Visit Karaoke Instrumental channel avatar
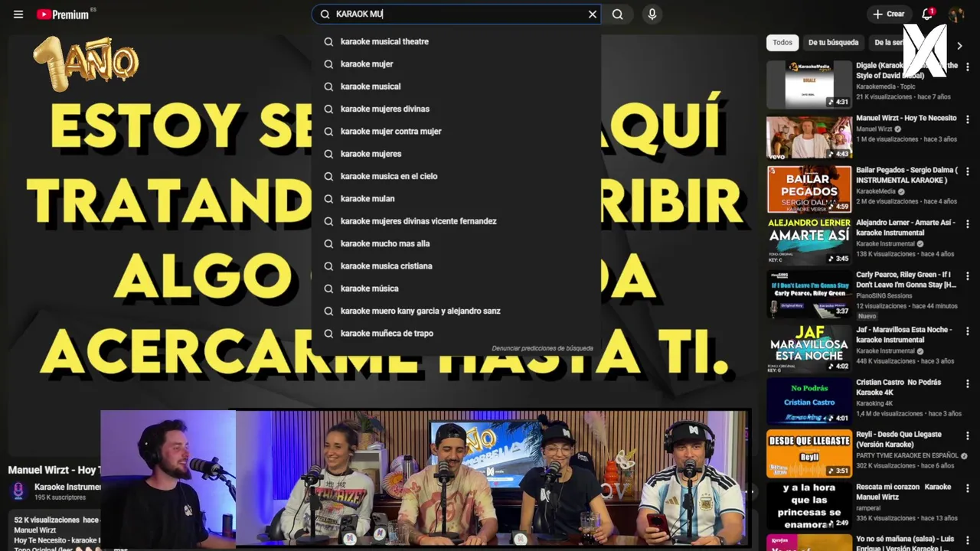This screenshot has height=551, width=980. pyautogui.click(x=18, y=491)
